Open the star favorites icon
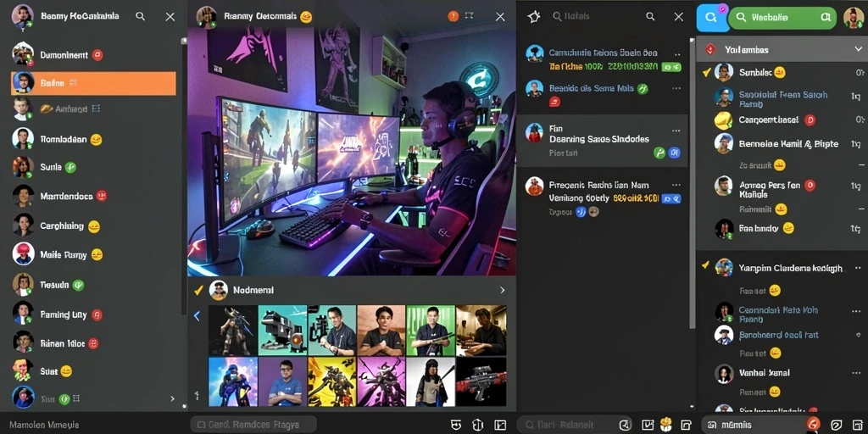 534,17
